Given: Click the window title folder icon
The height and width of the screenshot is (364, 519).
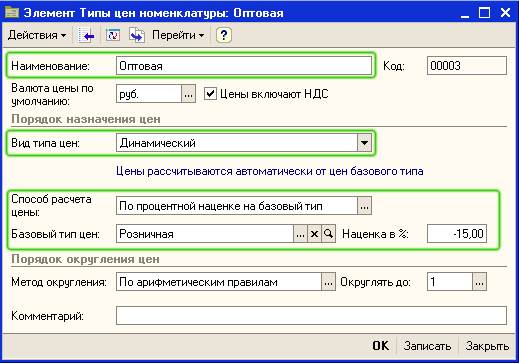Looking at the screenshot, I should click(x=12, y=12).
